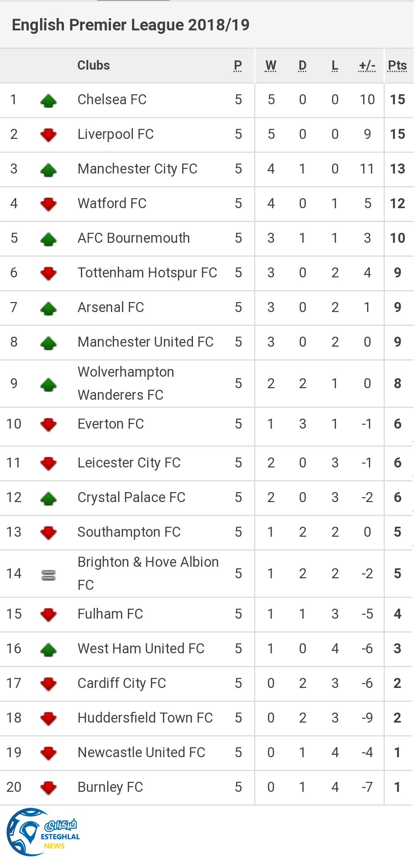Click the +/- goal difference header

click(x=367, y=66)
